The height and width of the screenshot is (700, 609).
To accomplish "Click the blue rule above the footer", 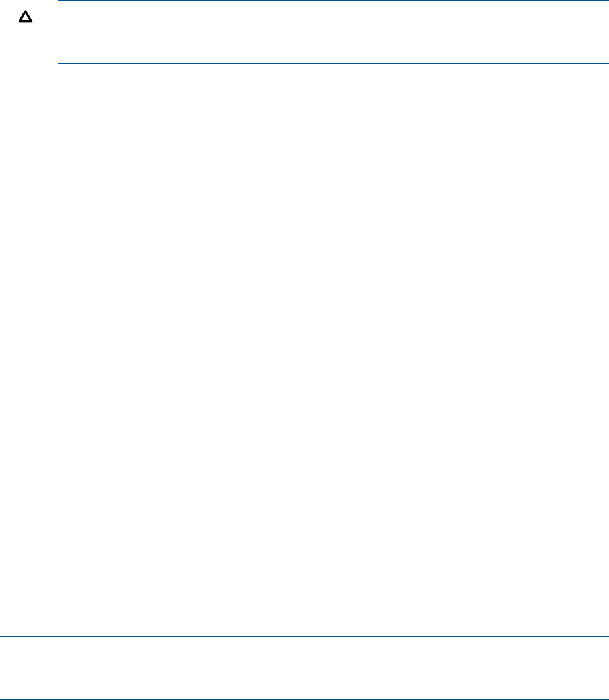I will [x=304, y=636].
